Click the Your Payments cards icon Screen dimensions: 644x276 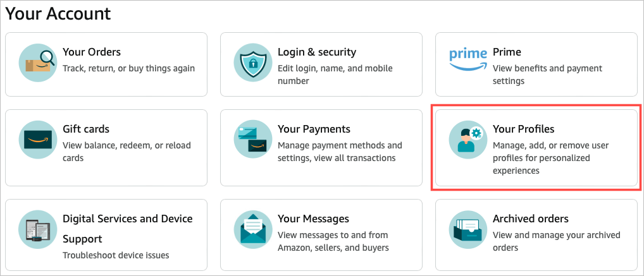[x=252, y=140]
